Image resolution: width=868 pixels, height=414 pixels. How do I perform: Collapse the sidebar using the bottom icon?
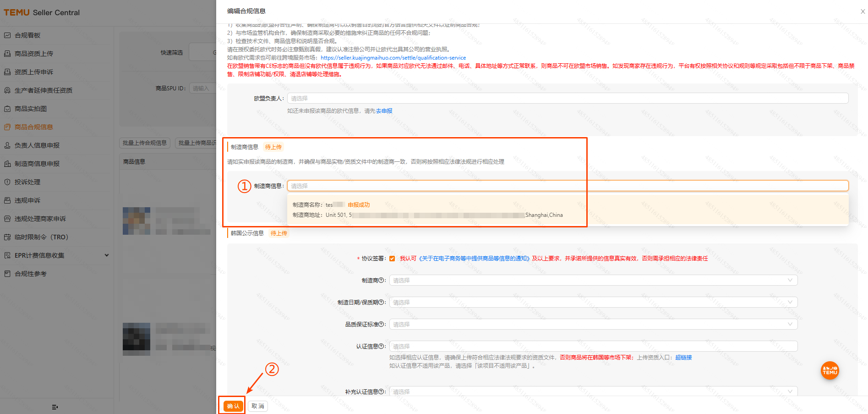pos(55,407)
